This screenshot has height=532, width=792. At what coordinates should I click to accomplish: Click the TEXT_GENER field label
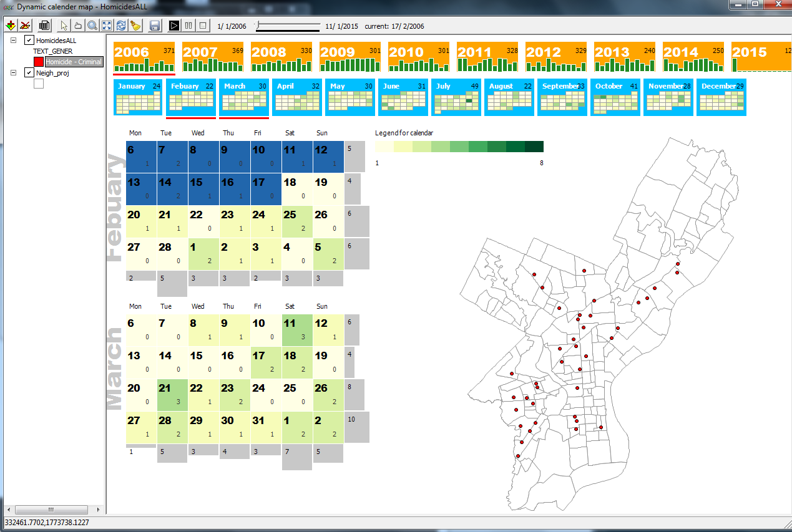point(53,51)
